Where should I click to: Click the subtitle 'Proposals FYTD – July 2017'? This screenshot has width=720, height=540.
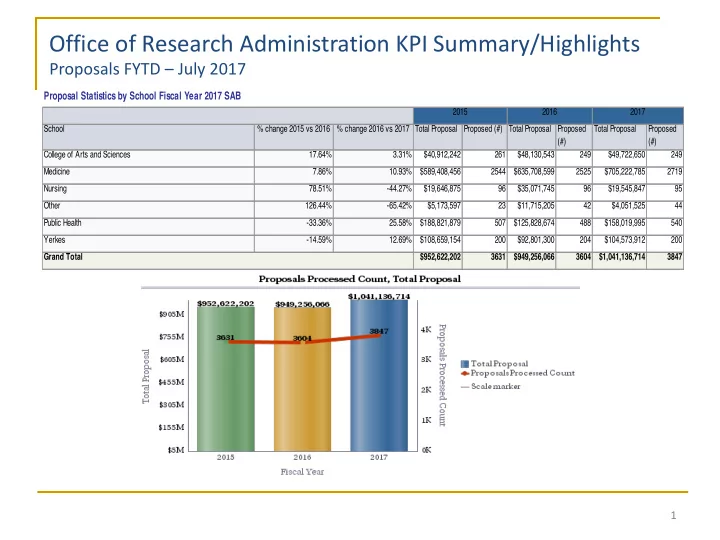pyautogui.click(x=147, y=69)
